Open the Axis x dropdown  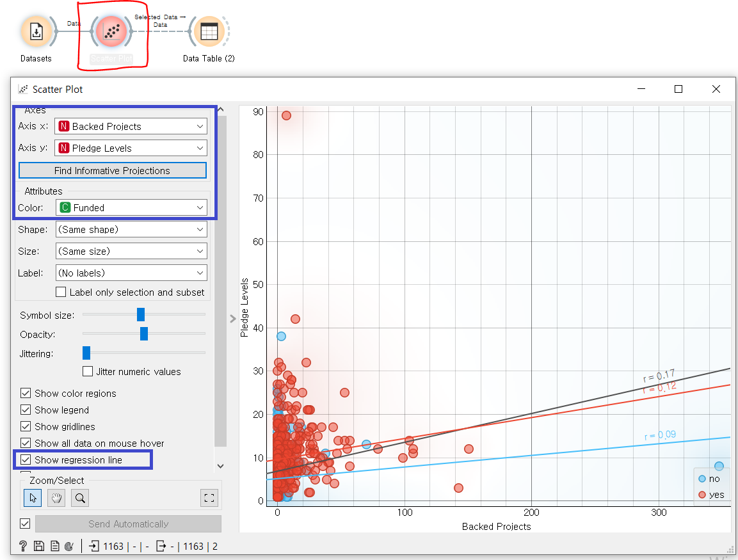click(131, 126)
